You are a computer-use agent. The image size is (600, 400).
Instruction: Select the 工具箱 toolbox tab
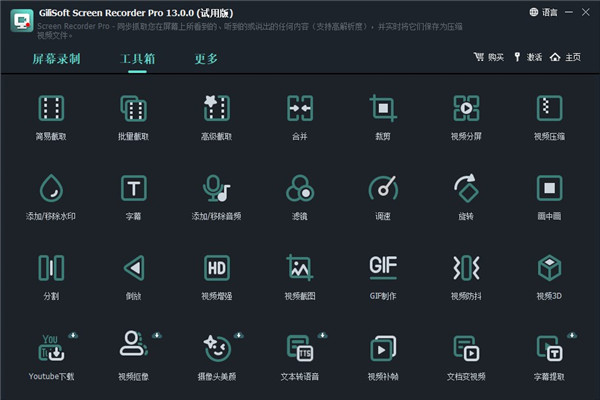(138, 59)
